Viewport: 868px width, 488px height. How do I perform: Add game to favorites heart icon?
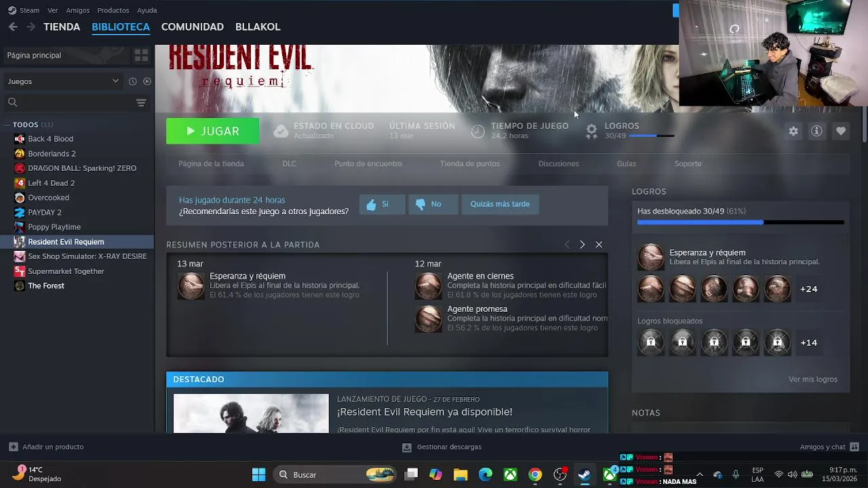841,131
